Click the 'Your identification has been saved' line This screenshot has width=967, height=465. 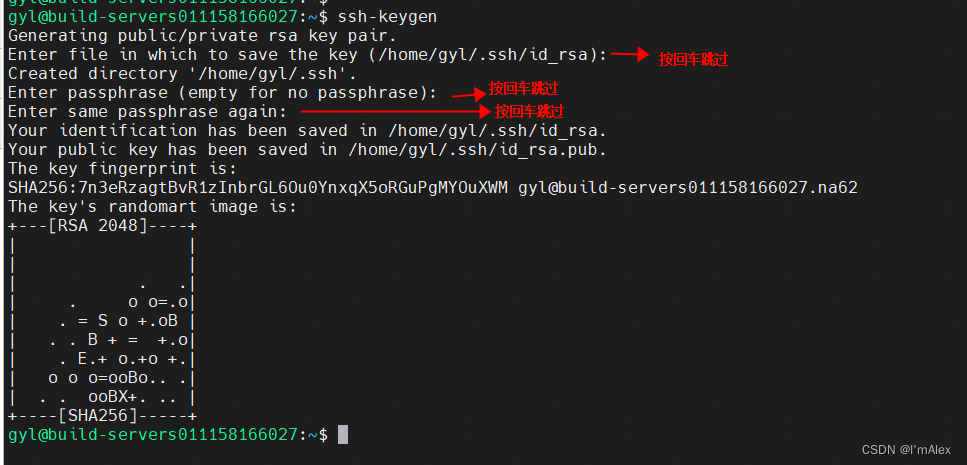308,131
